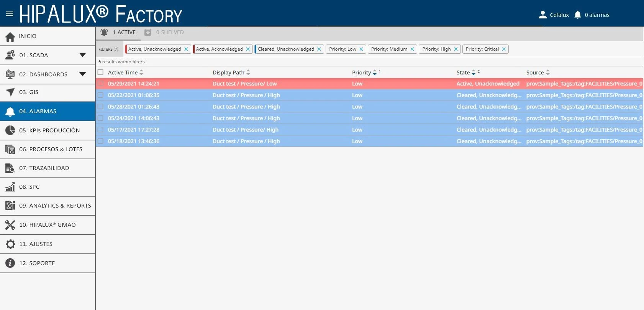
Task: Switch to the 1 ACTIVE tab
Action: [118, 33]
